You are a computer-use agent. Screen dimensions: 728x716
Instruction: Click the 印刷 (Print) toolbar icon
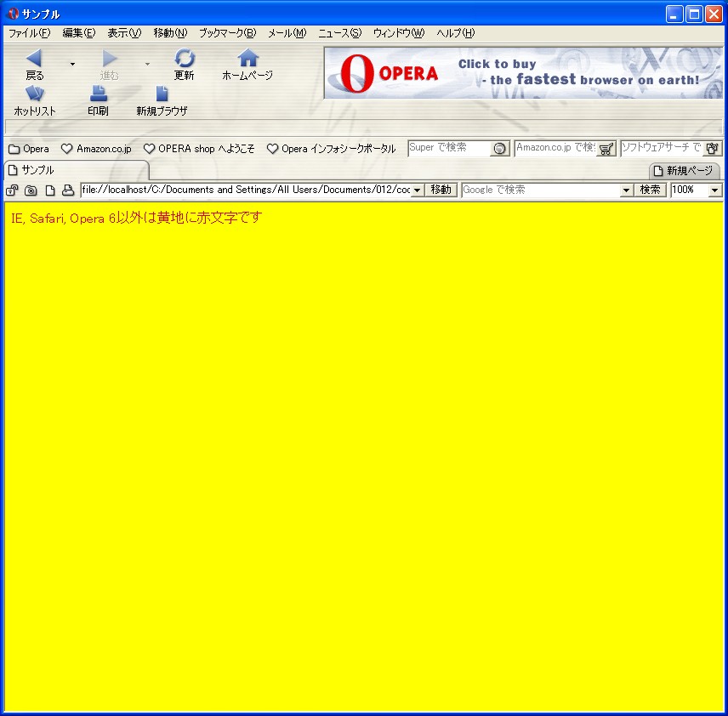tap(99, 94)
